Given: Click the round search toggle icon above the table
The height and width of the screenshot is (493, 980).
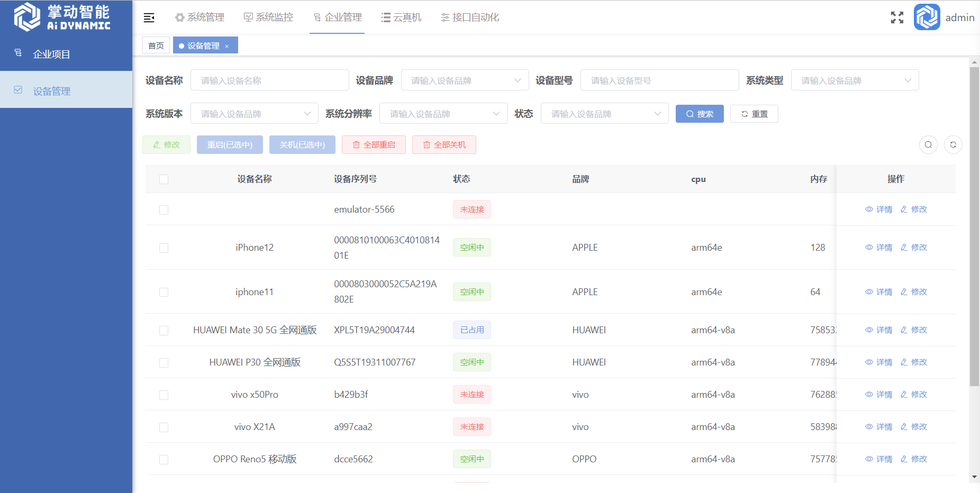Looking at the screenshot, I should 928,144.
